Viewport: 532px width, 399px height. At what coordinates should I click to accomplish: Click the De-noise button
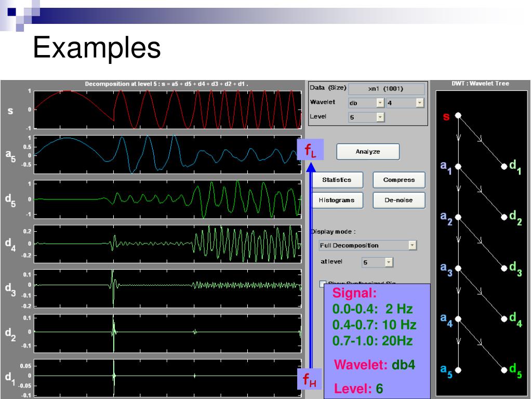point(399,200)
